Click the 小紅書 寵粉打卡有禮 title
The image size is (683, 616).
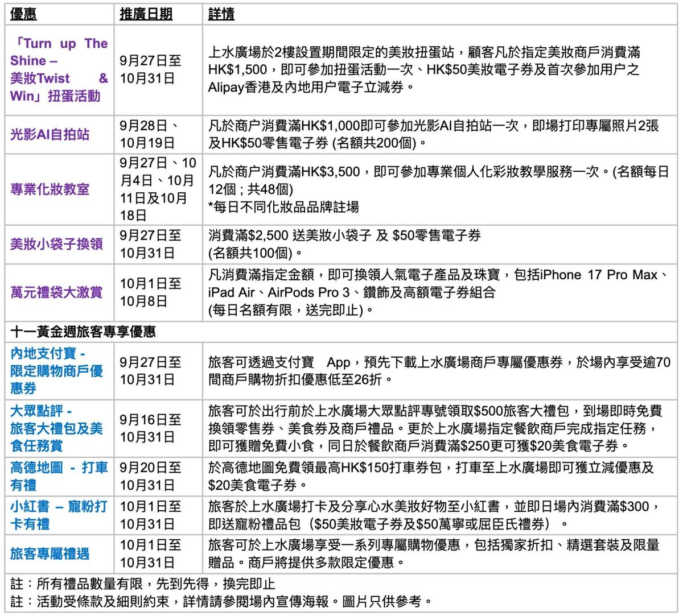[x=59, y=515]
